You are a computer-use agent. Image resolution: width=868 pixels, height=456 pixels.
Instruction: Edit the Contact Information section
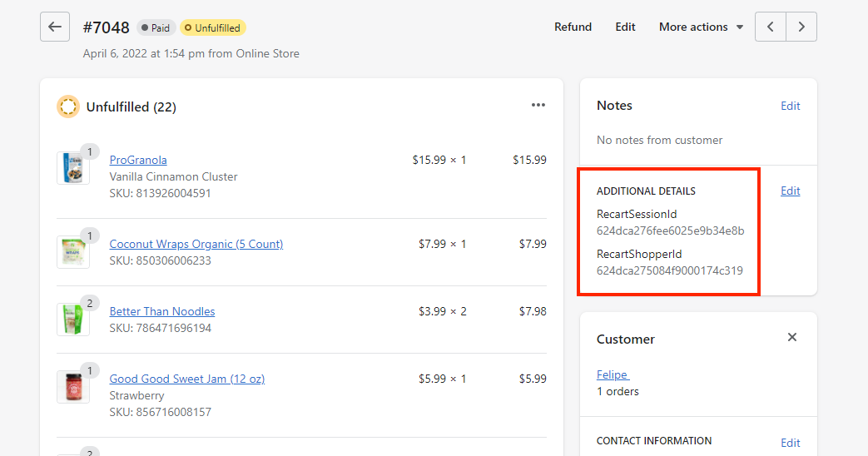tap(790, 443)
